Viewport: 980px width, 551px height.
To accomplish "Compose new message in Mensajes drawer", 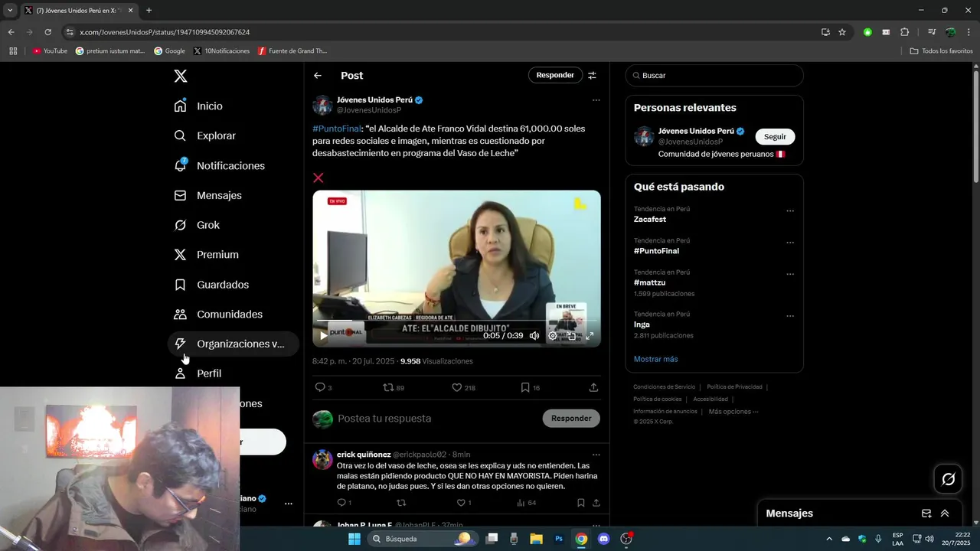I will click(926, 514).
